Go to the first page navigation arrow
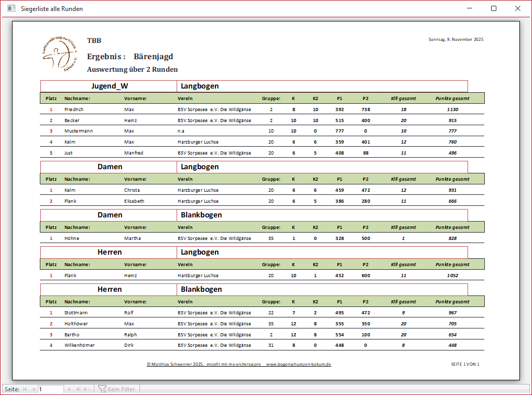The height and width of the screenshot is (395, 532). tap(25, 389)
